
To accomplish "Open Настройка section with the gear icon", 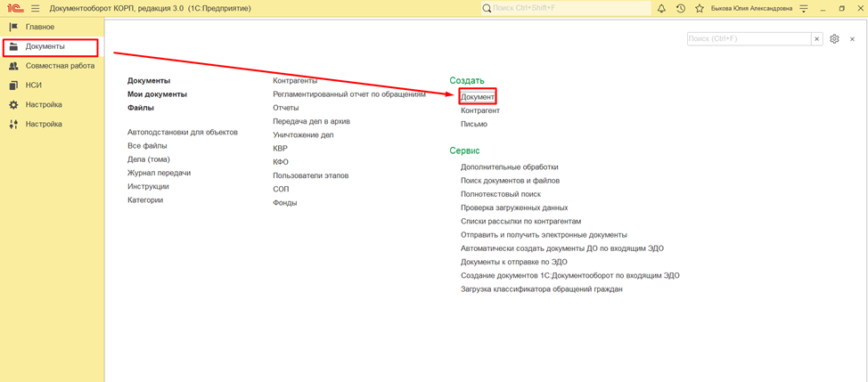I will [x=52, y=104].
